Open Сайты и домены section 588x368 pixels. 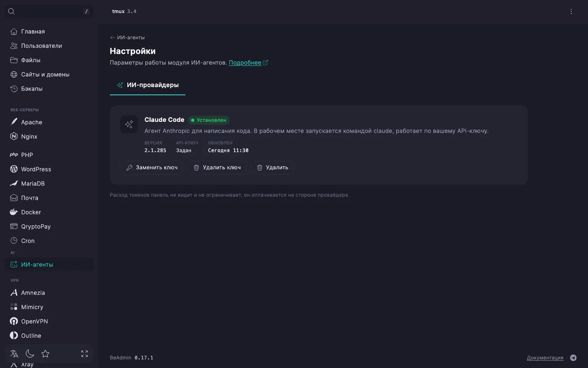point(49,74)
